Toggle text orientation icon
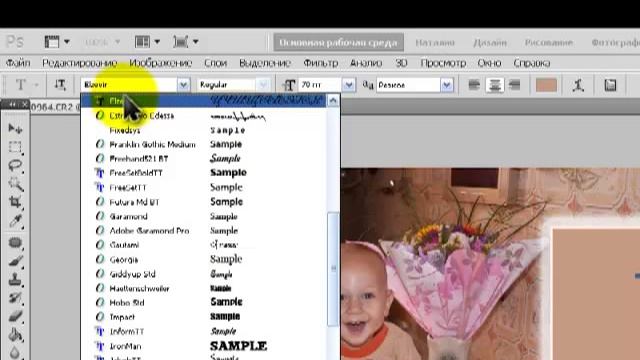640x360 pixels. 60,85
